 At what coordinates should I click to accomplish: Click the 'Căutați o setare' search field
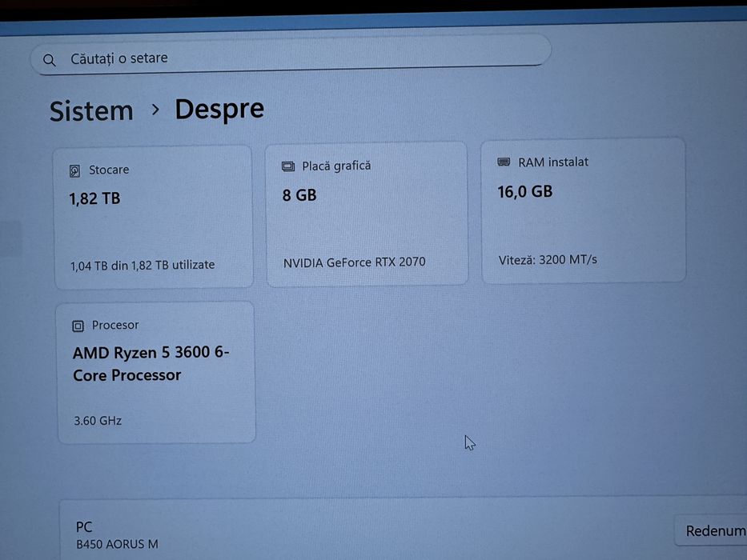tap(291, 54)
